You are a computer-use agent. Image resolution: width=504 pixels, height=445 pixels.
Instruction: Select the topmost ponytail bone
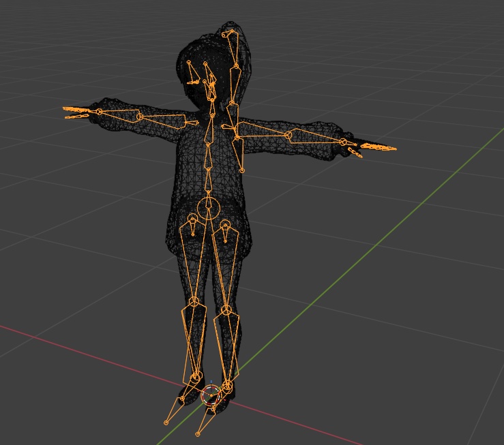235,48
